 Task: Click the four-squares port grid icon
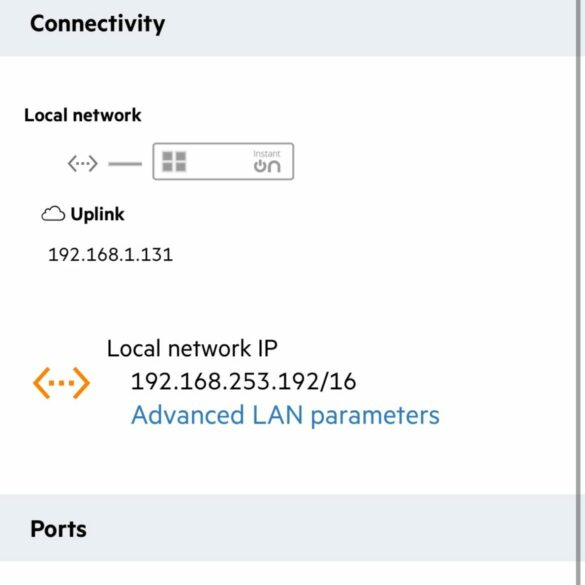[174, 162]
